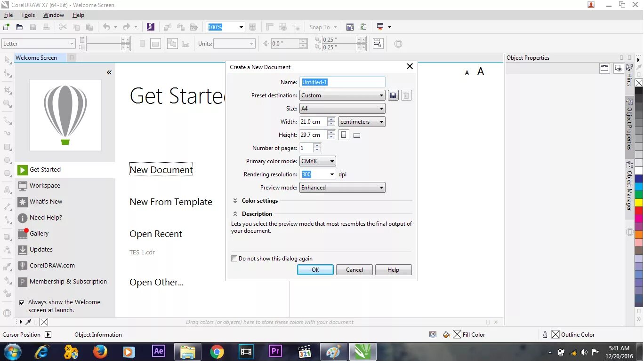Open the Preset destination dropdown
Viewport: 644px width, 363px height.
point(342,95)
